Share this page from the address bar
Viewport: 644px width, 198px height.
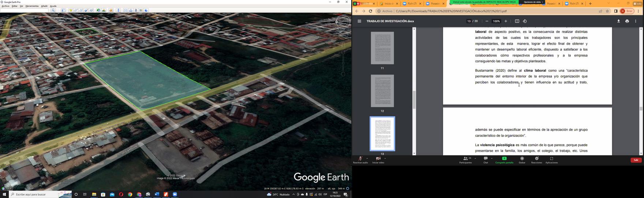[x=600, y=11]
